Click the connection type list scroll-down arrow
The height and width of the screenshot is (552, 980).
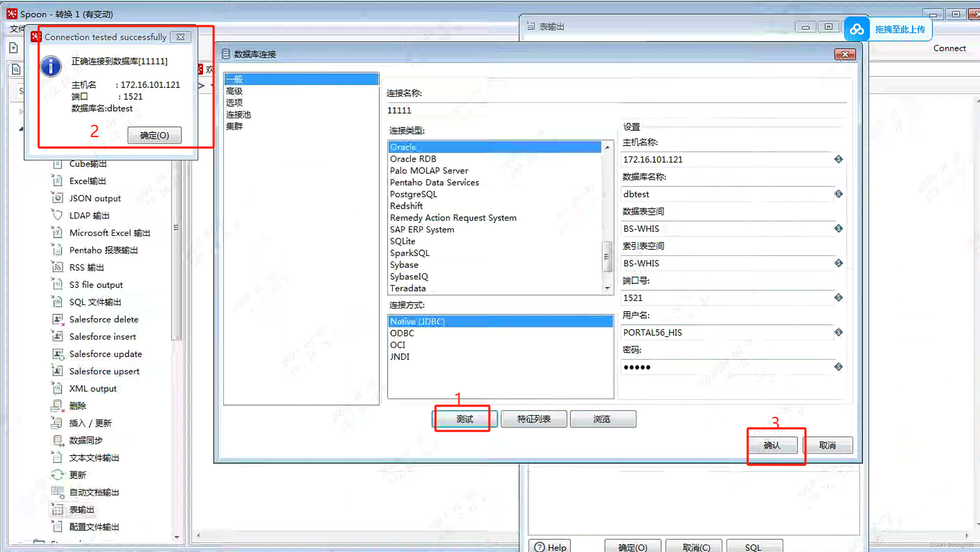coord(607,289)
